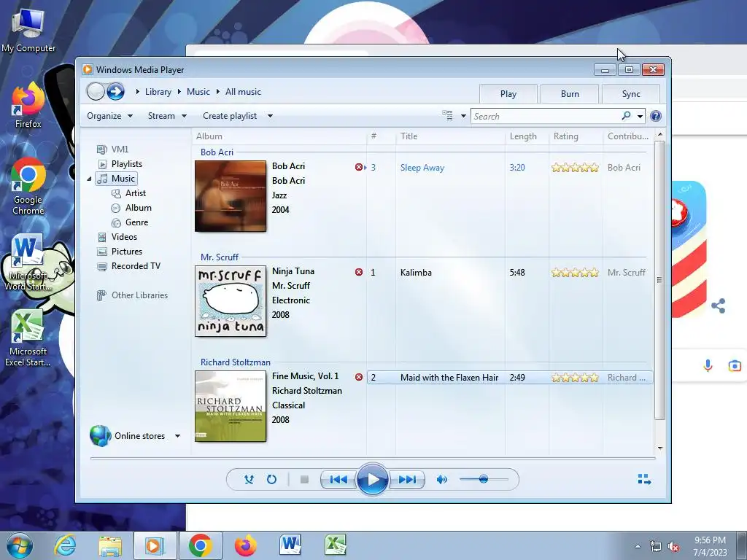Click the star rating for Kalimba
Image resolution: width=747 pixels, height=560 pixels.
575,273
